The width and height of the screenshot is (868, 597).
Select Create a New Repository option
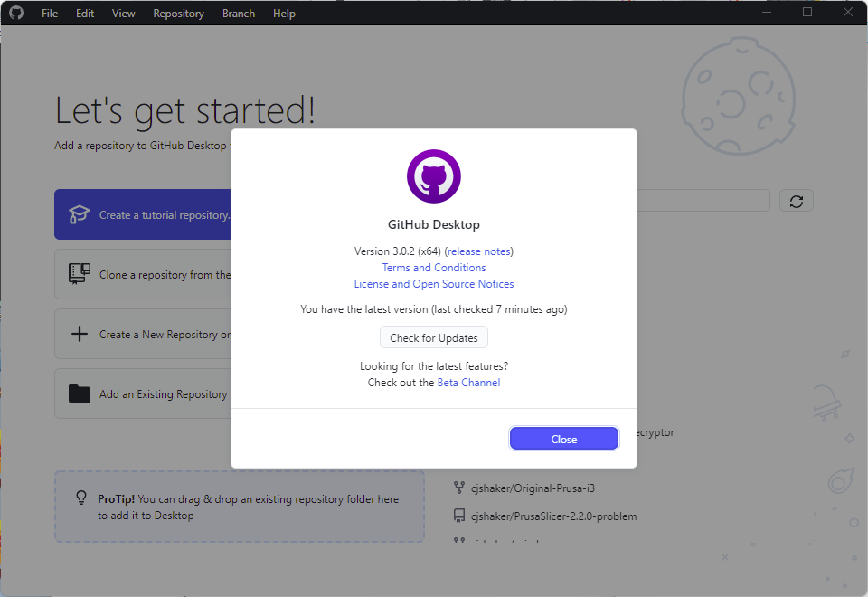coord(143,334)
